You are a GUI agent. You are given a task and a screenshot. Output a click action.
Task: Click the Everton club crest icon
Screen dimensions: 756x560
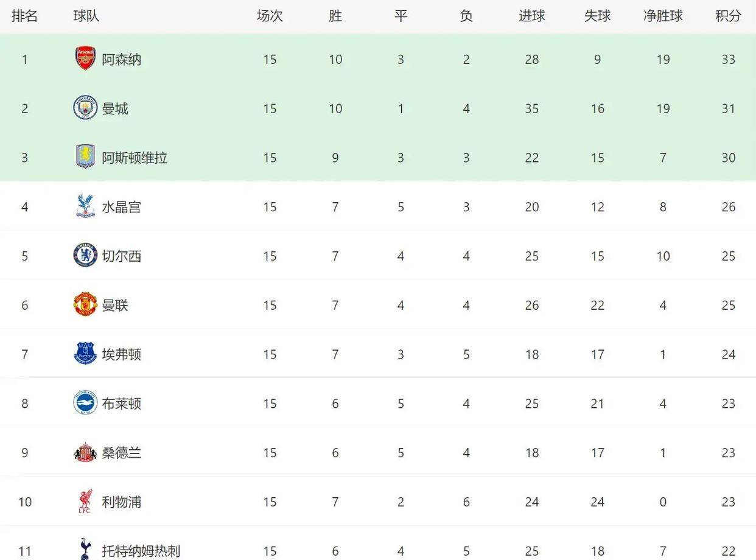[x=85, y=354]
